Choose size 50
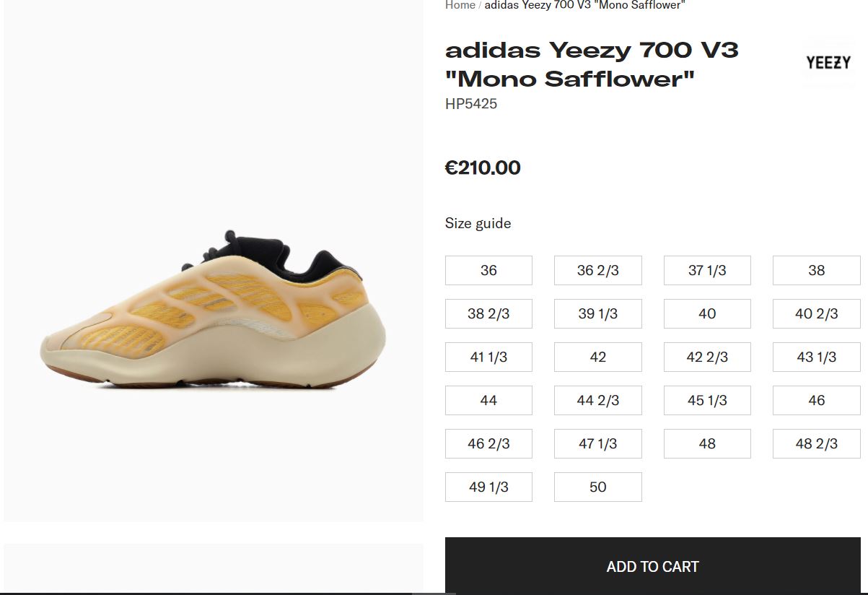 point(597,487)
